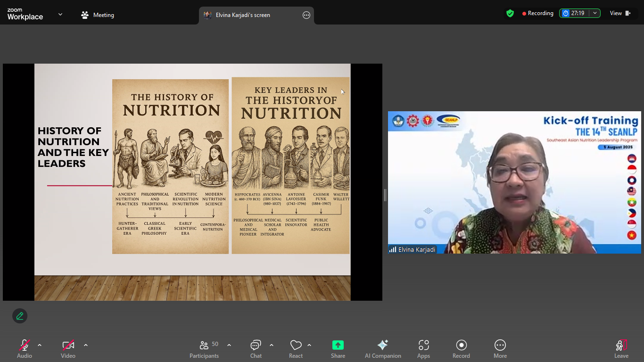Open options for Elvina Karjadi's screen

pos(306,15)
